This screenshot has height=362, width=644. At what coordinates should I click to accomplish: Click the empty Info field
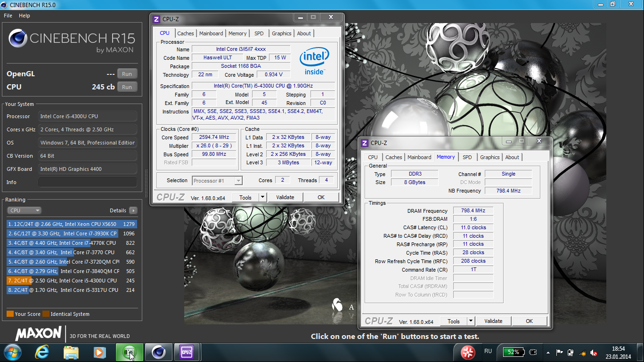[88, 182]
